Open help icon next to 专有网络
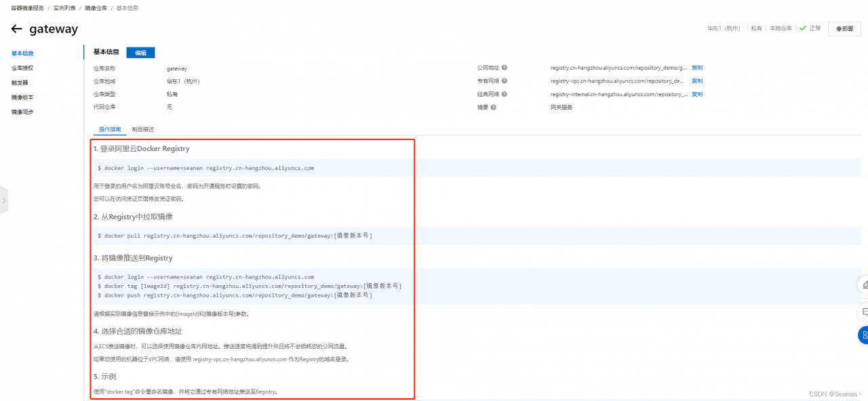This screenshot has height=401, width=868. coord(505,81)
